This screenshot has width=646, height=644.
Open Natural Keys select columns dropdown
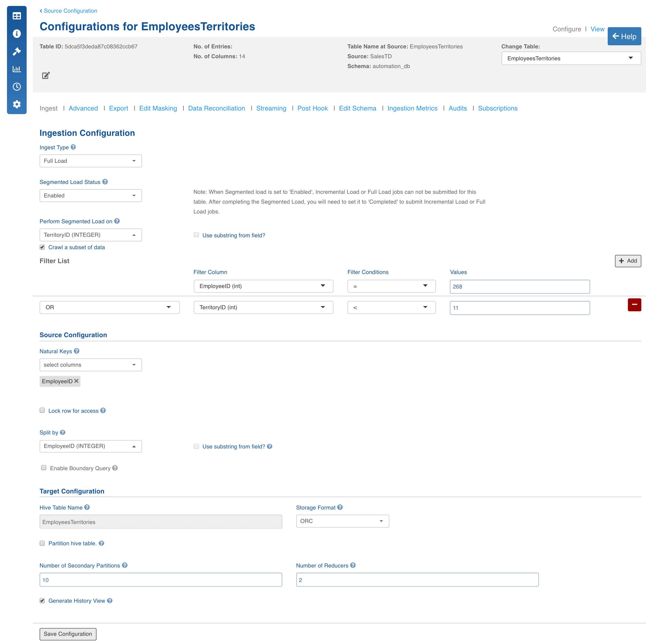[91, 365]
